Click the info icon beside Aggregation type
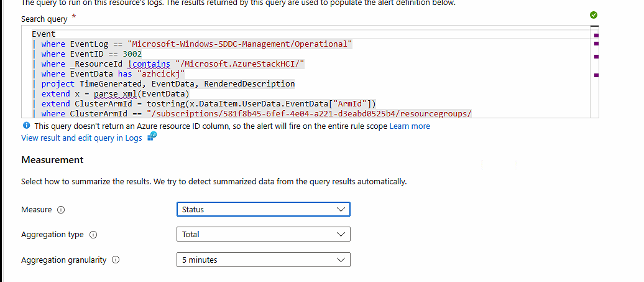 (93, 235)
